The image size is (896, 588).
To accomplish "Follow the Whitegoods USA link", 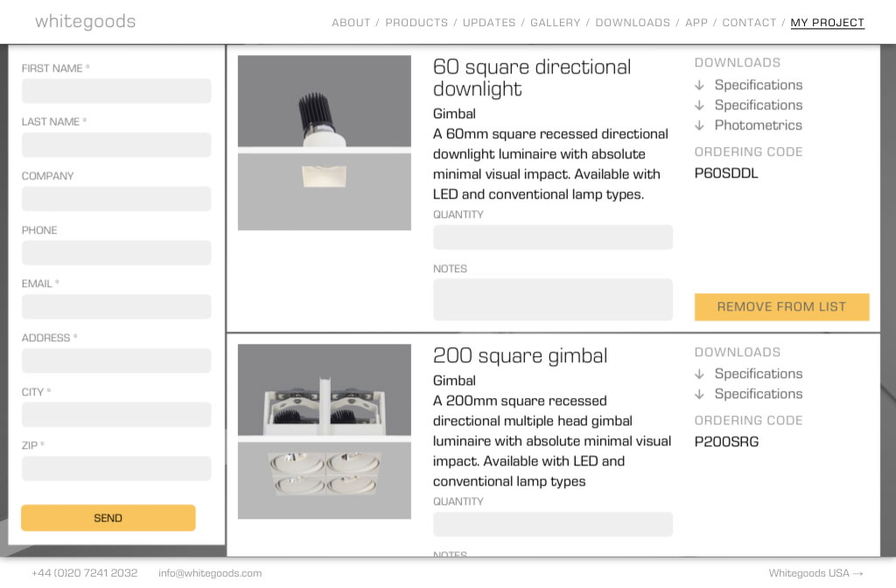I will point(815,572).
